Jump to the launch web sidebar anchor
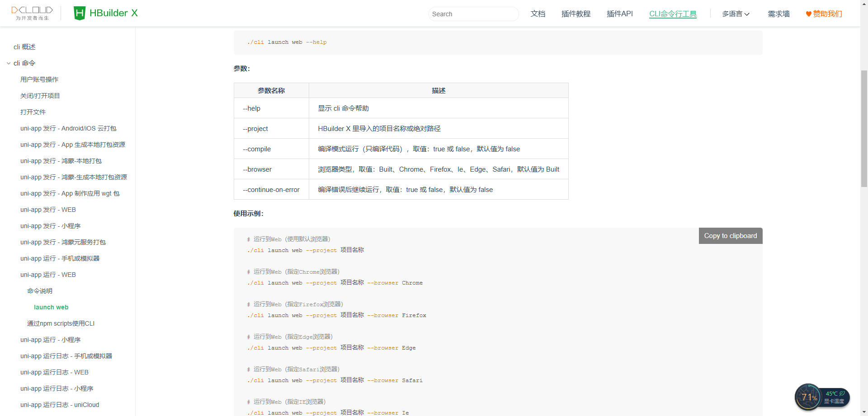 (x=51, y=307)
